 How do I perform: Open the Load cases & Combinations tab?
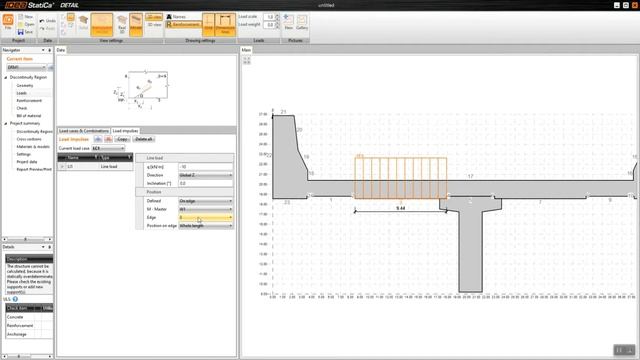tap(84, 131)
